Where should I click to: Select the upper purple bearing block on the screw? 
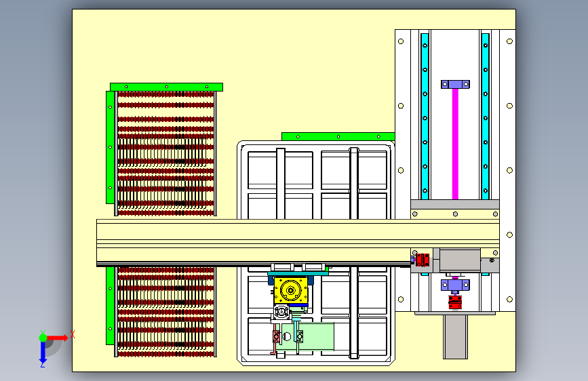455,84
